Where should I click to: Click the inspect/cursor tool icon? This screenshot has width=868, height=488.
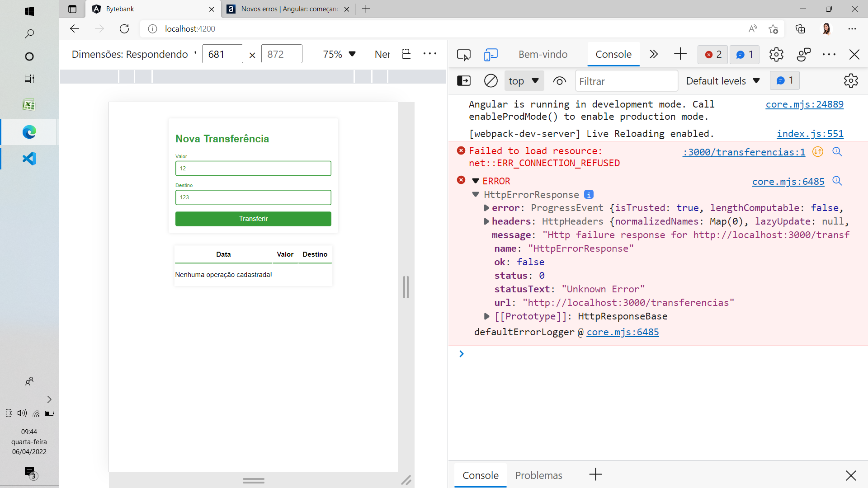pyautogui.click(x=463, y=54)
